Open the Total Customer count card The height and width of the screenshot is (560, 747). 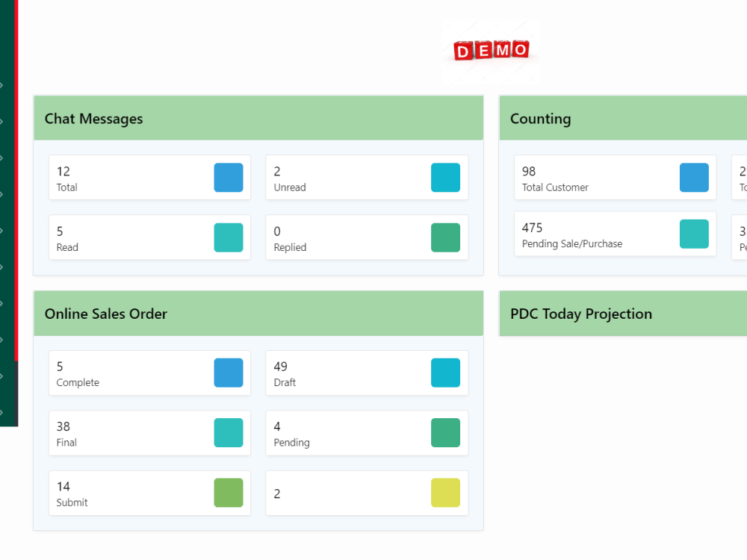(x=615, y=178)
